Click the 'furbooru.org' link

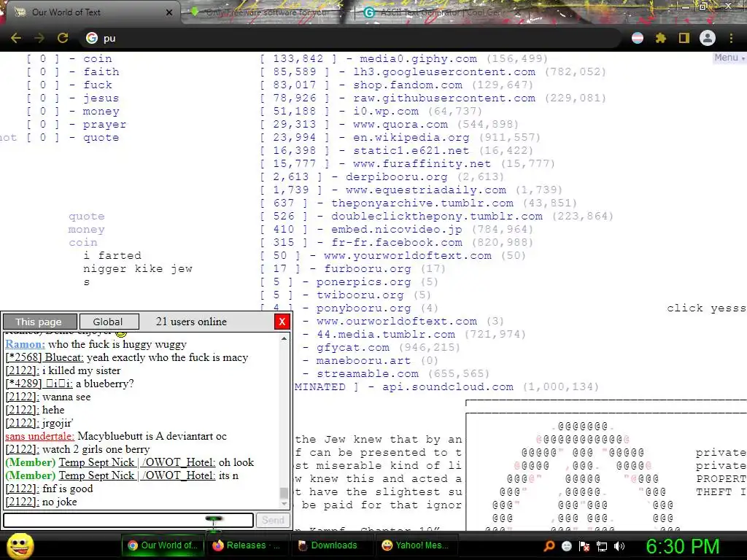(368, 268)
